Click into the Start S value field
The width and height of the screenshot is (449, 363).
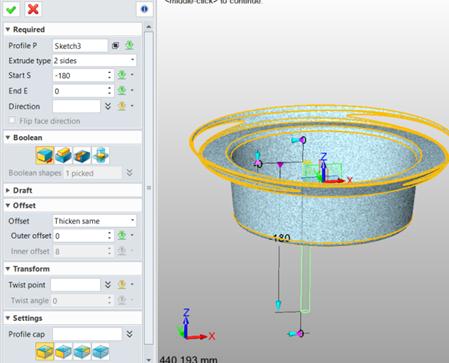[80, 75]
